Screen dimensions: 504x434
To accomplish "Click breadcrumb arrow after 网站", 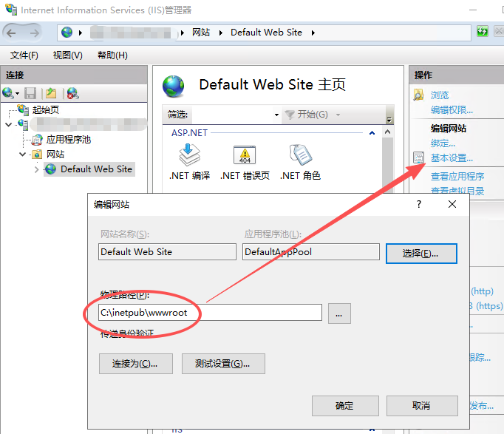I will (x=221, y=33).
